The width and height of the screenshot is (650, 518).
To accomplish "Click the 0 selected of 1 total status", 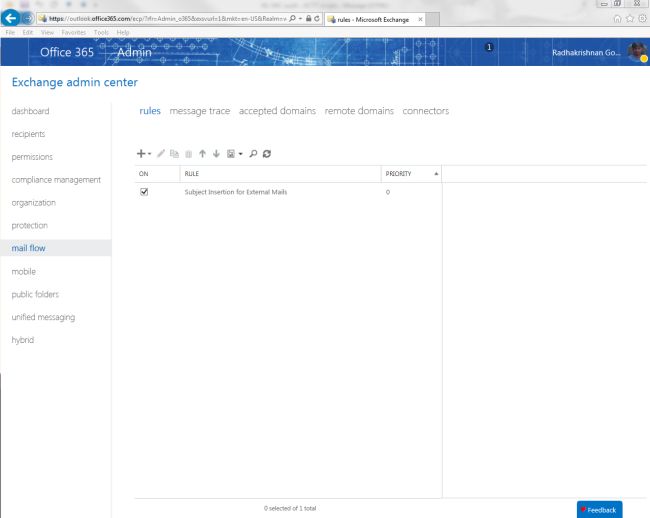I will coord(290,508).
